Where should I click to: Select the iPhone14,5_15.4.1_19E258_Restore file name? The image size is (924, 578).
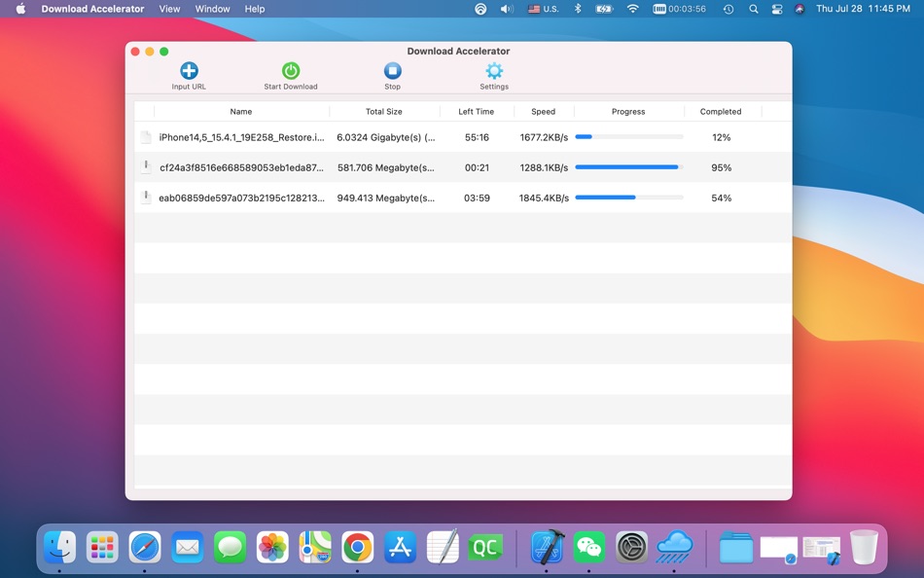click(x=241, y=137)
